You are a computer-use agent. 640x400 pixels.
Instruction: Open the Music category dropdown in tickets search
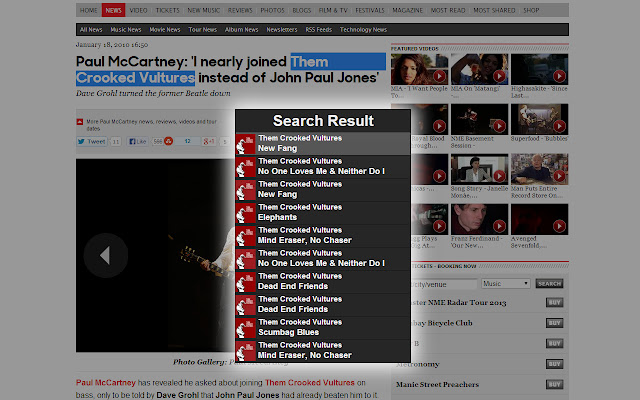pyautogui.click(x=506, y=283)
